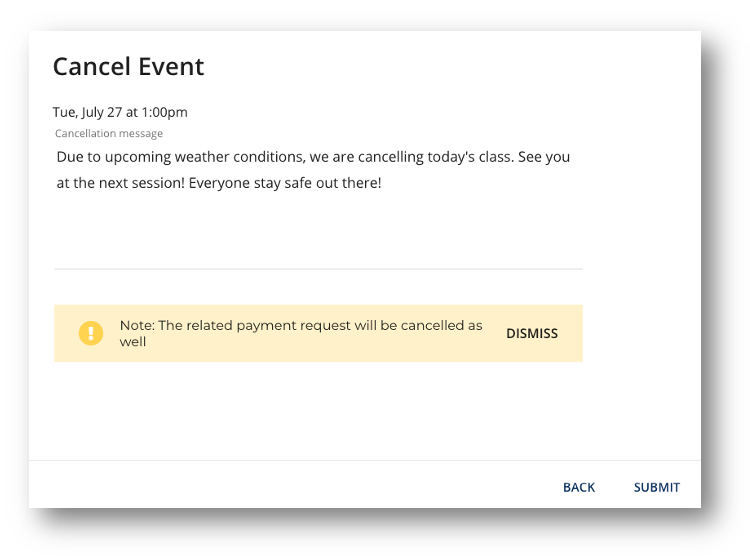Dismiss the payment request note
Viewport: 750px width, 556px height.
(532, 333)
